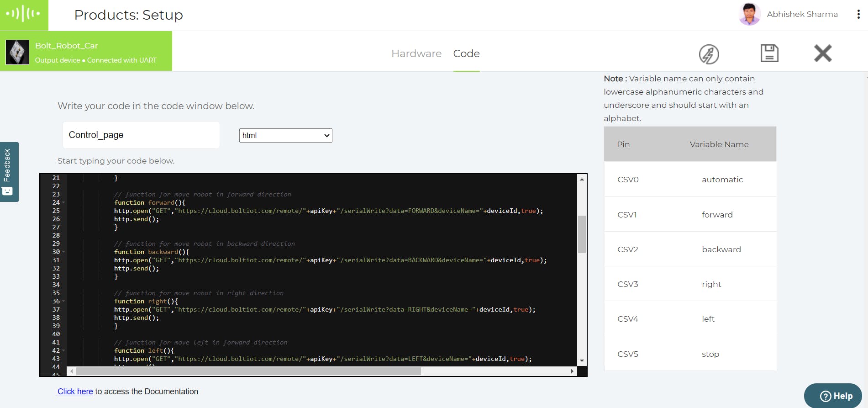The image size is (868, 408).
Task: Click line number 28 in the gutter
Action: click(56, 235)
